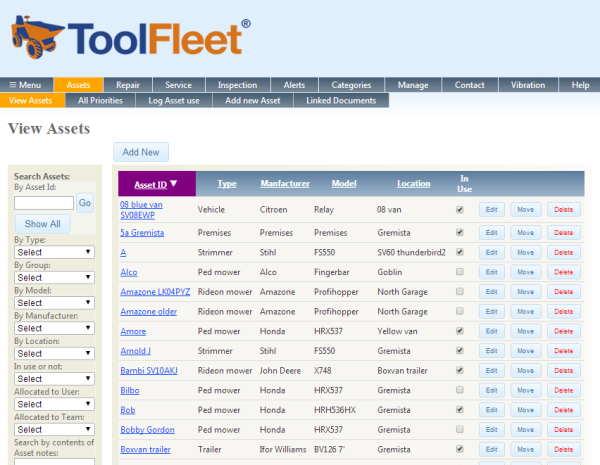Expand the By Manufacturer dropdown

(54, 328)
